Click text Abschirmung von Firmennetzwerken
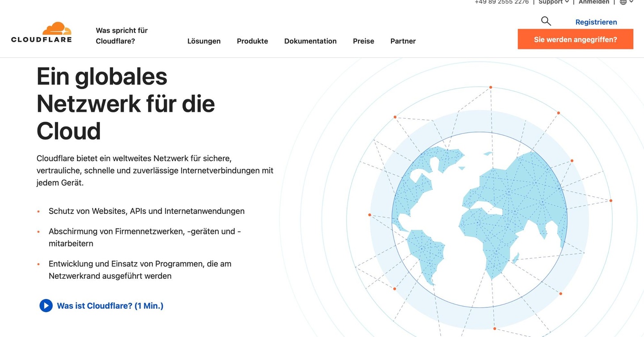 [x=145, y=238]
